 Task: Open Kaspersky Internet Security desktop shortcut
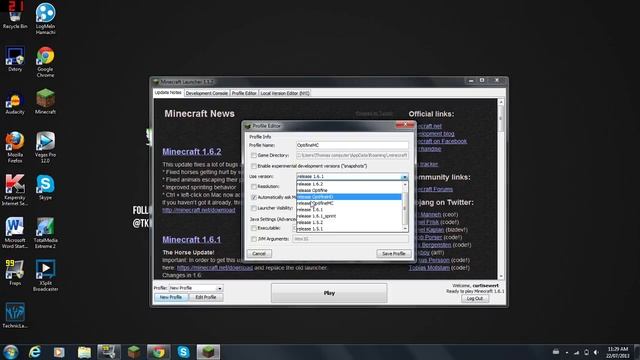15,190
